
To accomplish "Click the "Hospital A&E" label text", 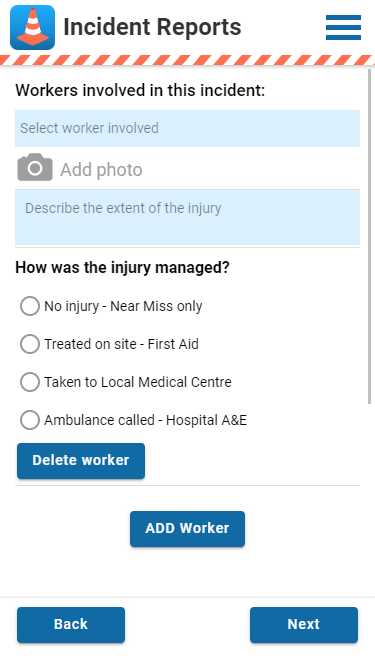I will point(206,420).
